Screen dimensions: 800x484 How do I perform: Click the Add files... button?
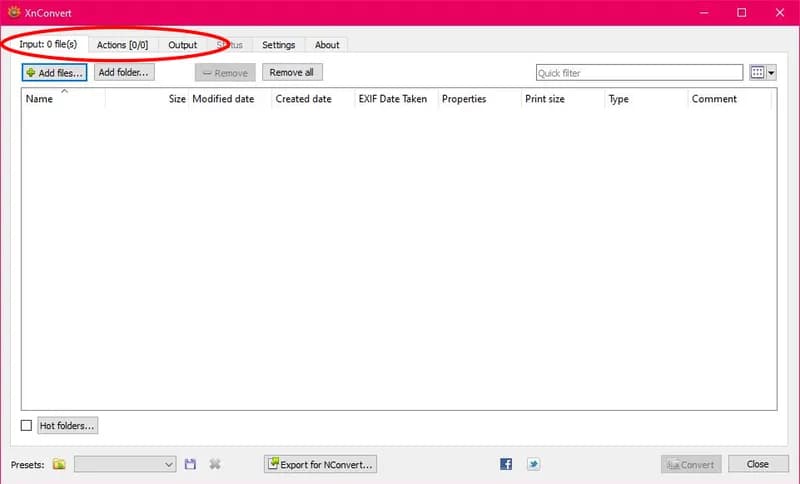coord(55,72)
